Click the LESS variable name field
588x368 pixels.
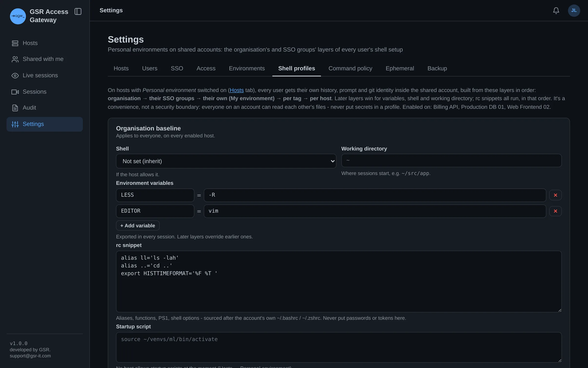click(x=155, y=195)
